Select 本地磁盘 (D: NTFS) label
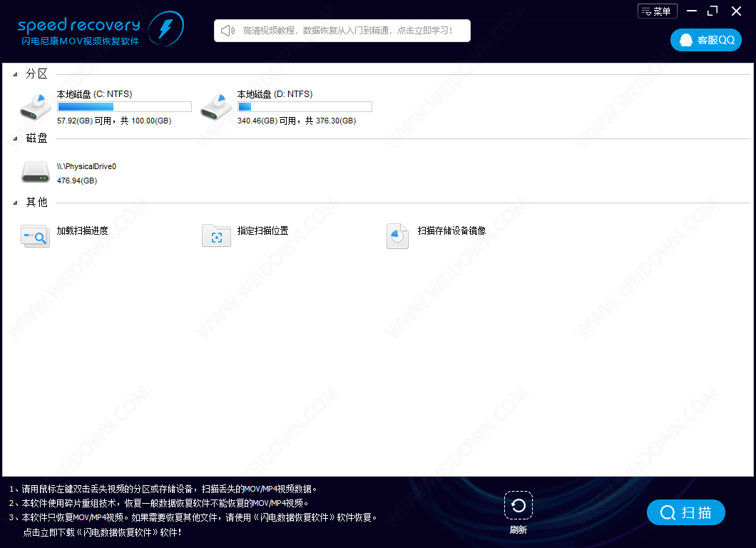The width and height of the screenshot is (756, 548). (275, 94)
